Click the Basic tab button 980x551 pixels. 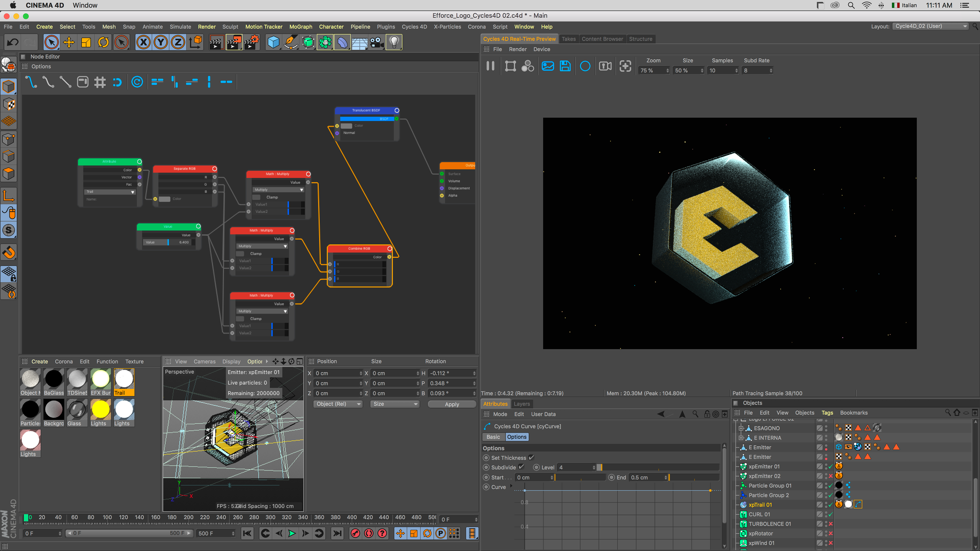pos(493,437)
